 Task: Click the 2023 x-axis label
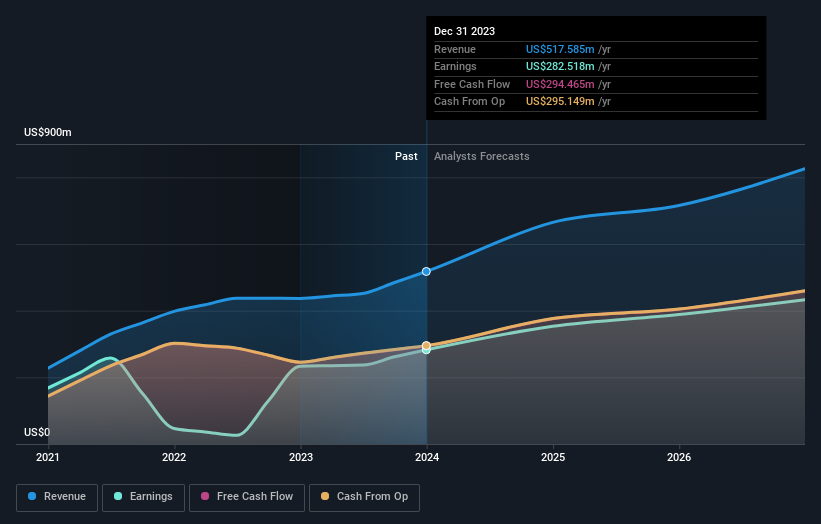(x=301, y=457)
